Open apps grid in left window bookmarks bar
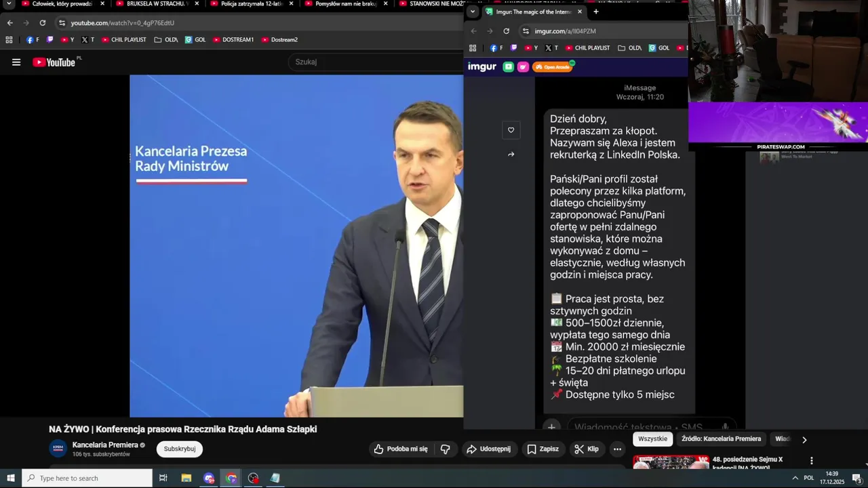The height and width of the screenshot is (488, 868). pos(9,40)
